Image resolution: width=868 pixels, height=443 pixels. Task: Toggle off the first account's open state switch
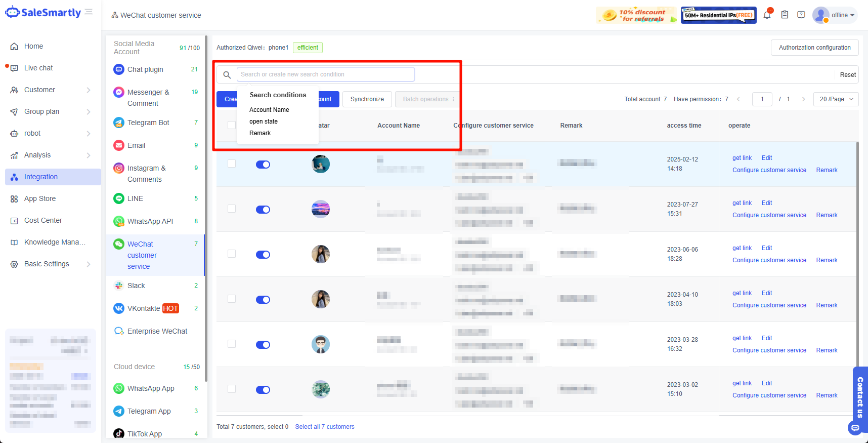pos(263,165)
